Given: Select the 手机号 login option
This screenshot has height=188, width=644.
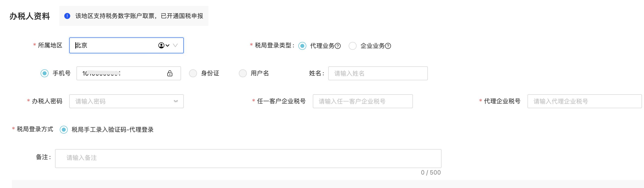Looking at the screenshot, I should 45,73.
